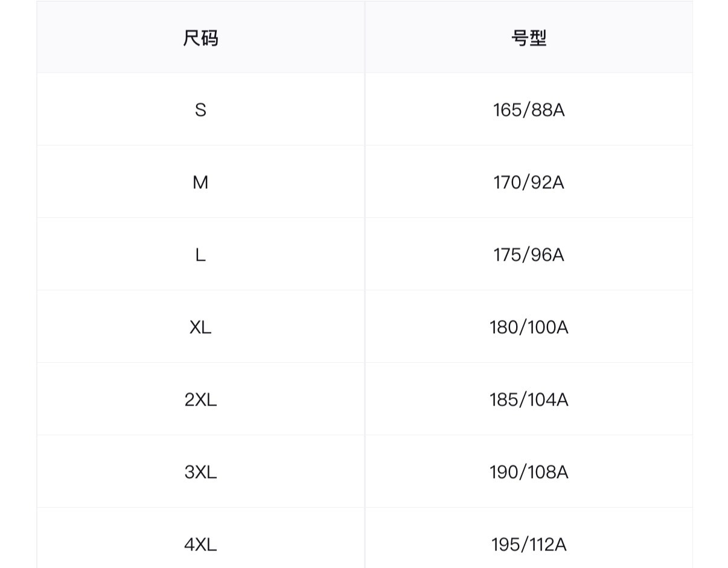728x568 pixels.
Task: Click the column divider between 尺码 and 号型 headers
Action: 365,38
